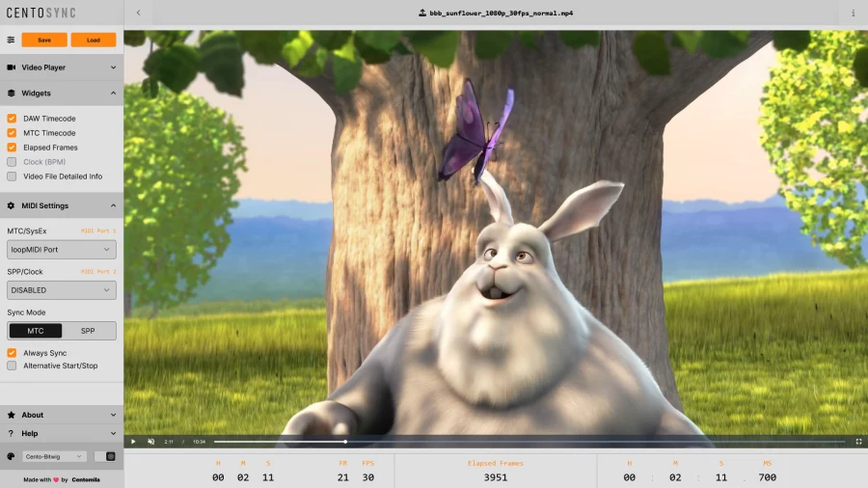Viewport: 868px width, 488px height.
Task: Open the Centomila link
Action: pyautogui.click(x=86, y=479)
